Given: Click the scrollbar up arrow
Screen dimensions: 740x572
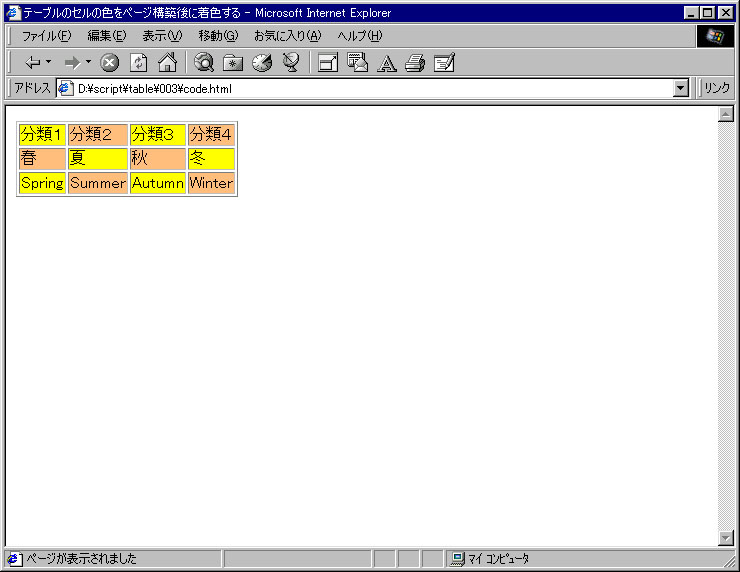Looking at the screenshot, I should pyautogui.click(x=725, y=114).
